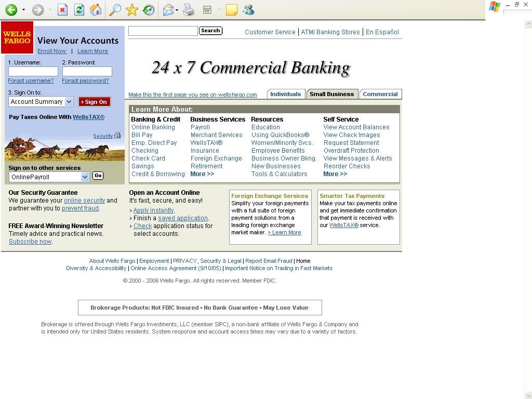Open the History icon

[x=148, y=10]
